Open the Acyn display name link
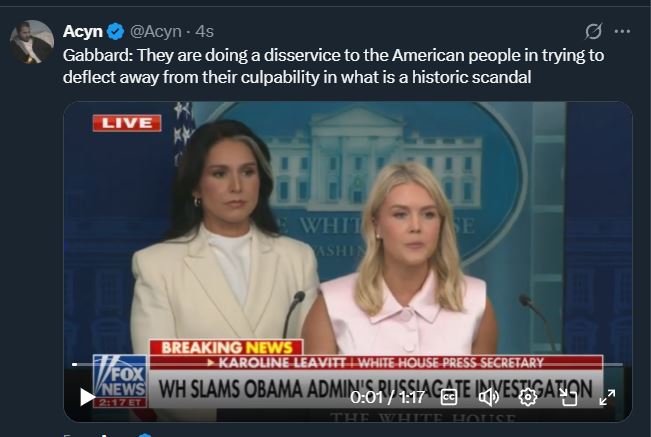 click(x=83, y=32)
